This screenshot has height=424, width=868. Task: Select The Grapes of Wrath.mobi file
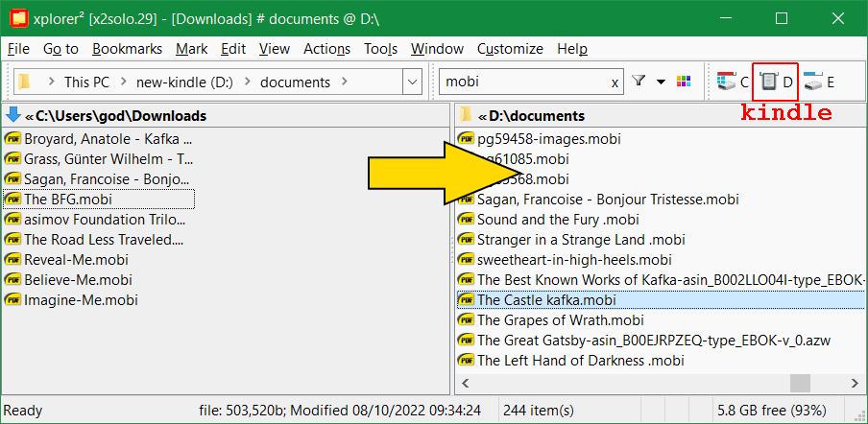click(560, 320)
